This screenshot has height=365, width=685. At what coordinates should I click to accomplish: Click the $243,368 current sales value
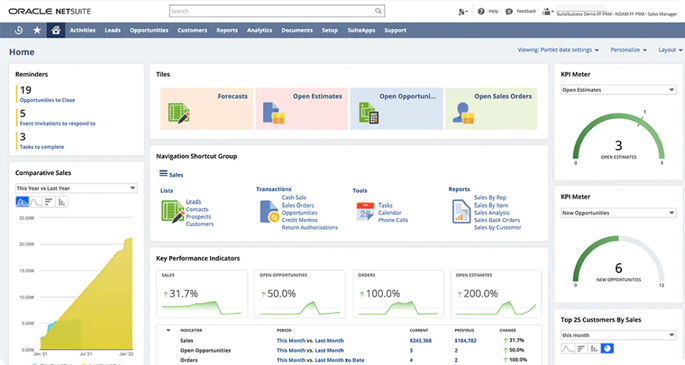coord(421,341)
